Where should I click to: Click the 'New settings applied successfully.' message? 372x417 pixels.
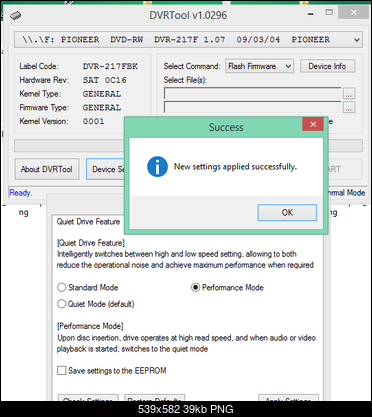pyautogui.click(x=235, y=166)
